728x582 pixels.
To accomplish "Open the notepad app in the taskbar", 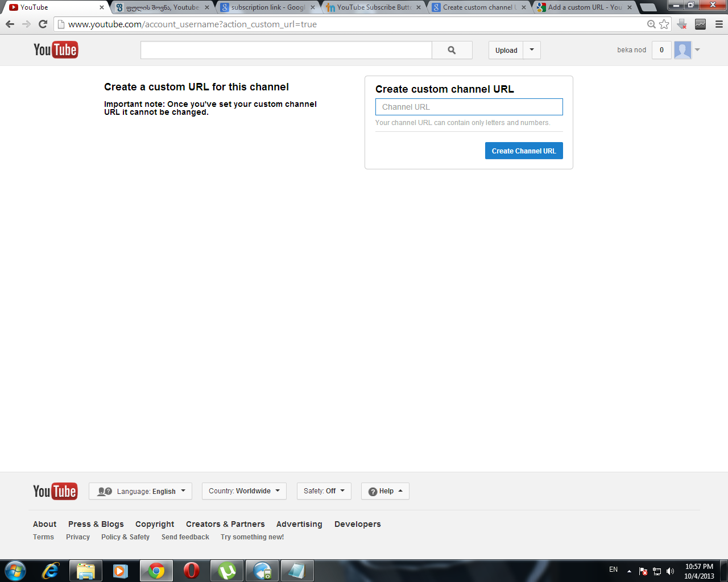I will tap(297, 571).
